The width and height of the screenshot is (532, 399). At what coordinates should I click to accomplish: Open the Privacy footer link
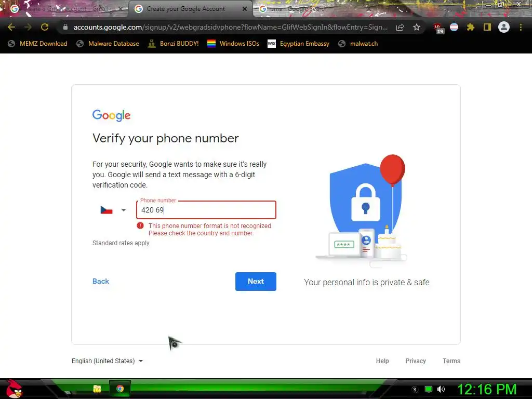tap(416, 361)
